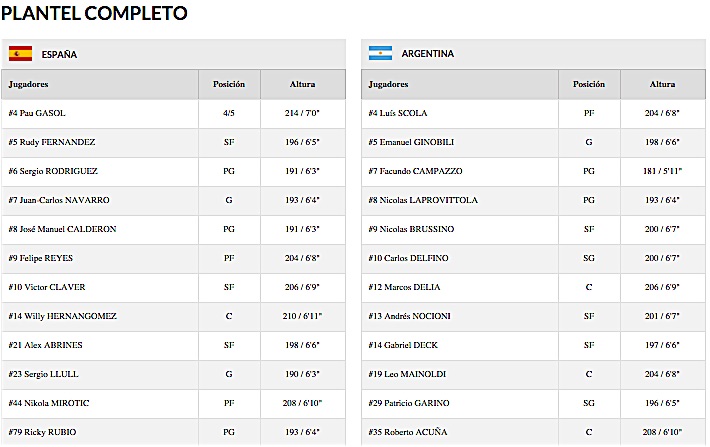Click the Jugadores header in España table
Image resolution: width=710 pixels, height=447 pixels.
(x=29, y=85)
